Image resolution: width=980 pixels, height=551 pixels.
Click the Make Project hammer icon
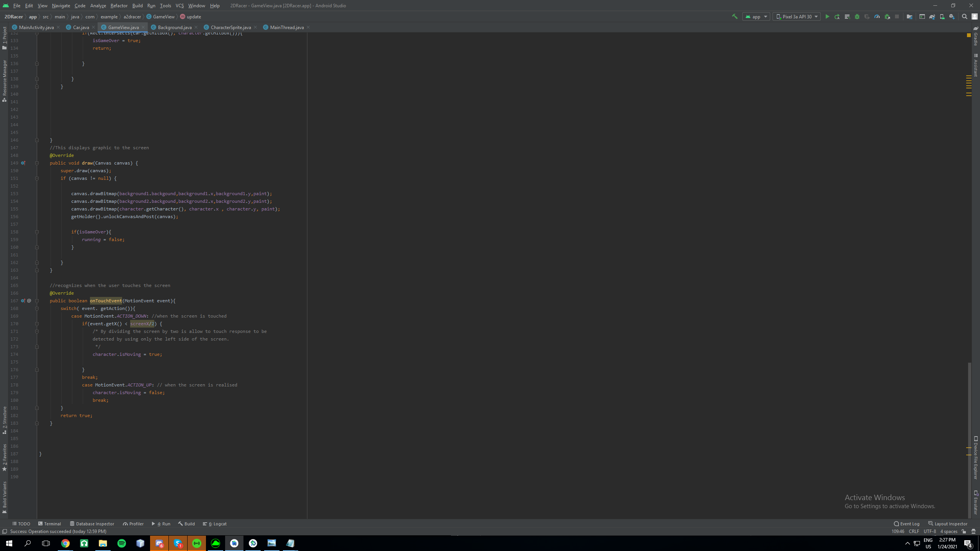[x=735, y=16]
